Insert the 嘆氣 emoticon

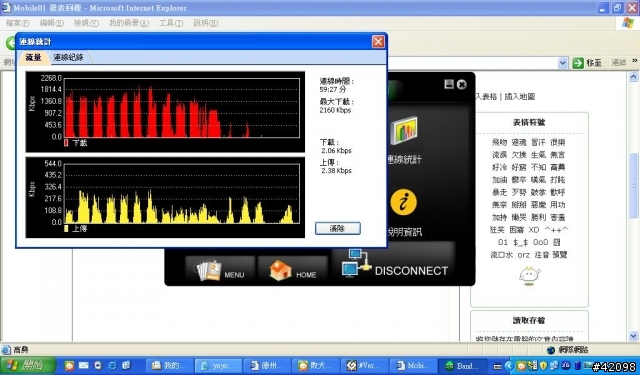pos(538,180)
